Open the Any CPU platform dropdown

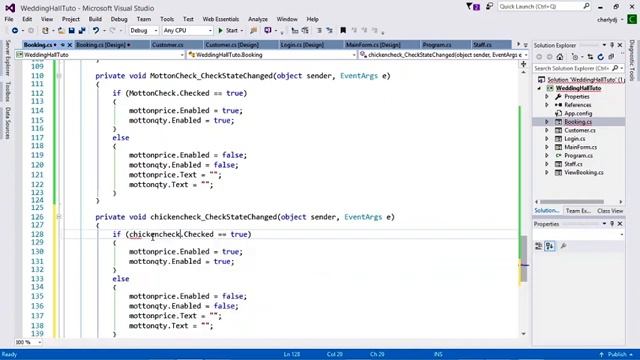click(187, 31)
